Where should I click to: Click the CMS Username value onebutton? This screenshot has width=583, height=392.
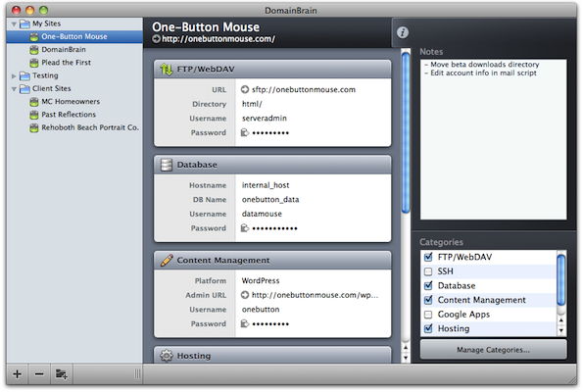[261, 310]
